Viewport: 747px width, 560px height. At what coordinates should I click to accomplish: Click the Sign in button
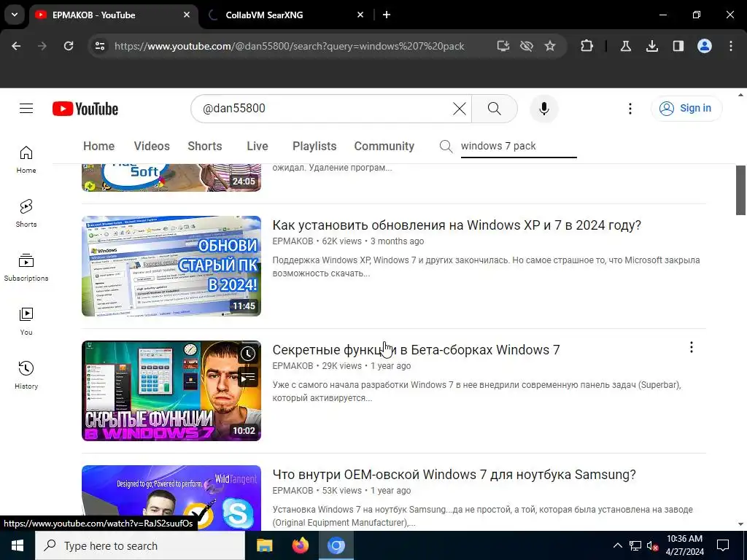[686, 109]
